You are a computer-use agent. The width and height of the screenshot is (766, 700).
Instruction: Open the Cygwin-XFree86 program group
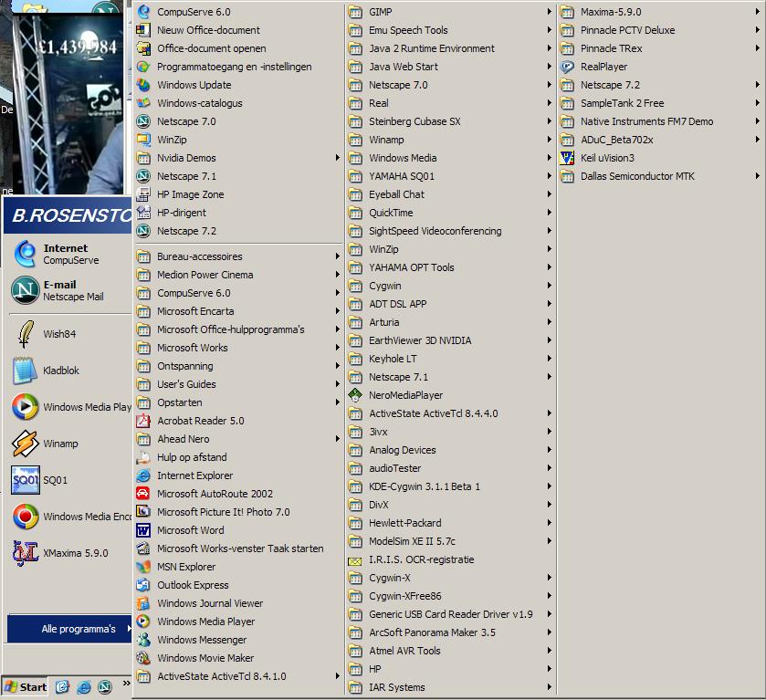click(450, 596)
